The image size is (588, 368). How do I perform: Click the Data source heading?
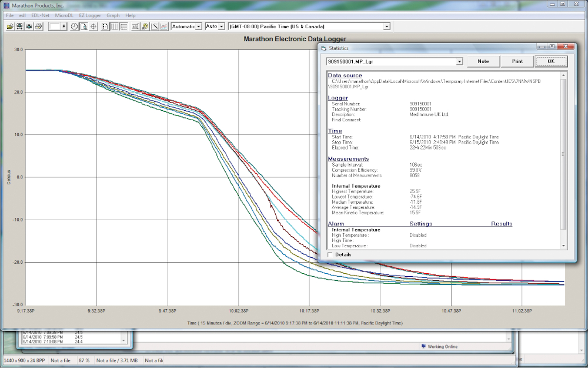tap(345, 75)
